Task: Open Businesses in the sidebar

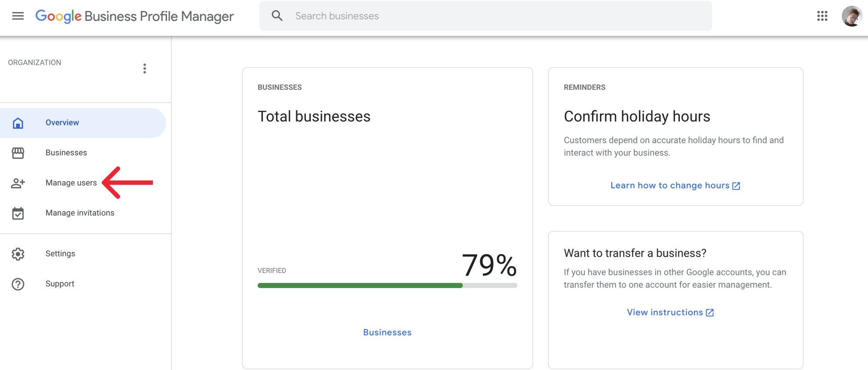Action: tap(66, 153)
